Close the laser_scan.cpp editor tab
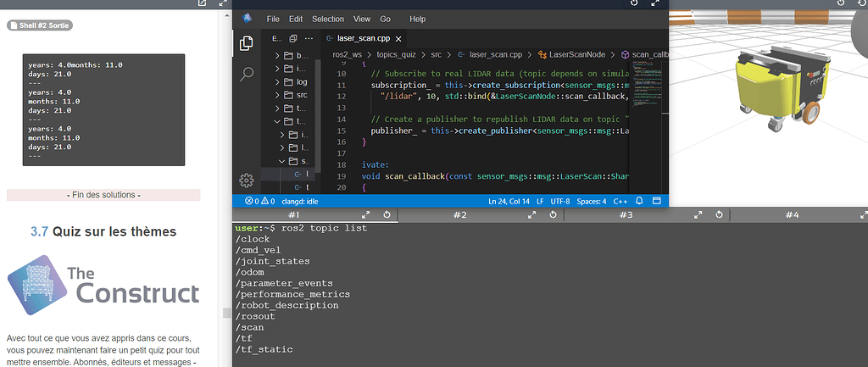 pyautogui.click(x=398, y=39)
